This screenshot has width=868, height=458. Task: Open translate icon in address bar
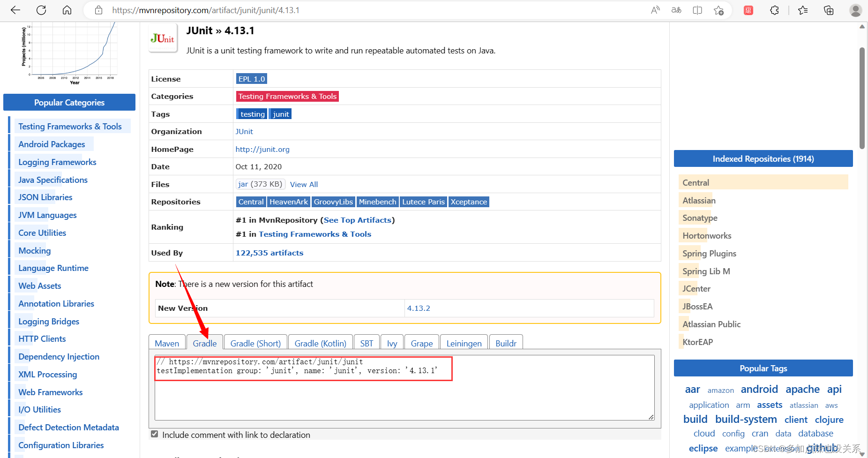pyautogui.click(x=676, y=10)
